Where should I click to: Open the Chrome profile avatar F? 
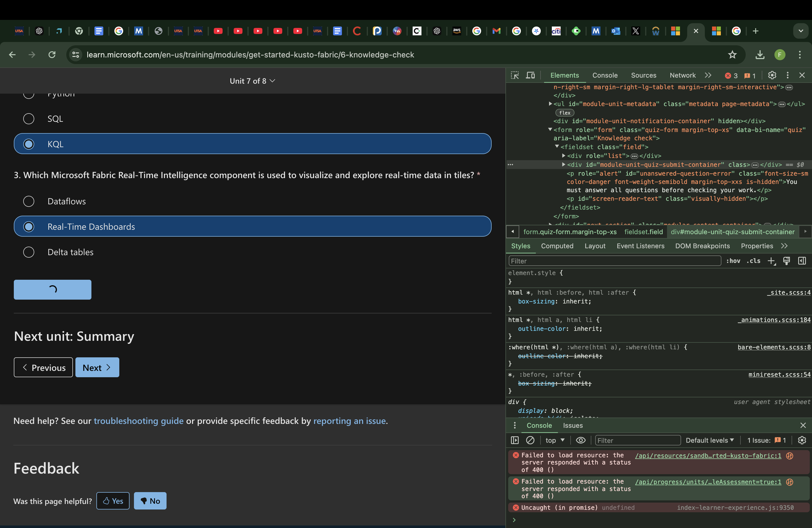coord(780,55)
